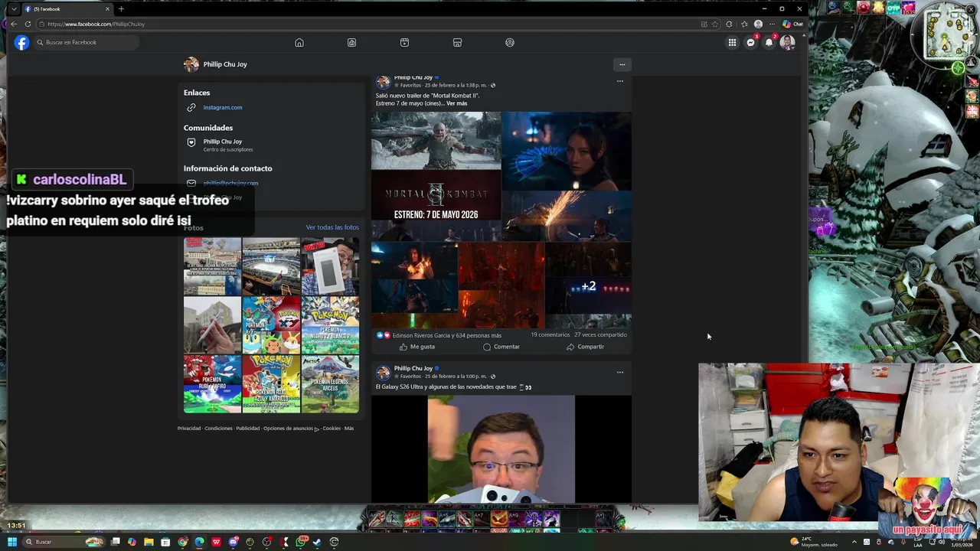980x551 pixels.
Task: Open the instagram.com link
Action: [x=223, y=107]
